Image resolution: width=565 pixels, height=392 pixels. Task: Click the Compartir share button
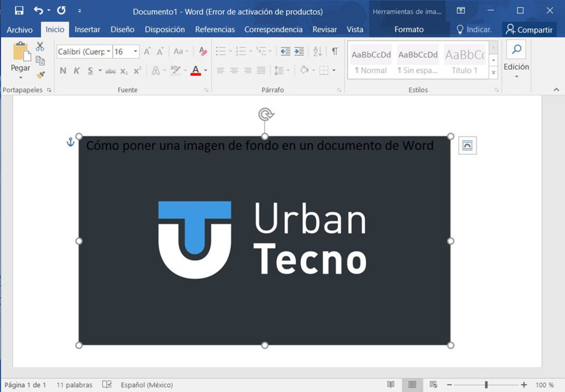tap(529, 29)
